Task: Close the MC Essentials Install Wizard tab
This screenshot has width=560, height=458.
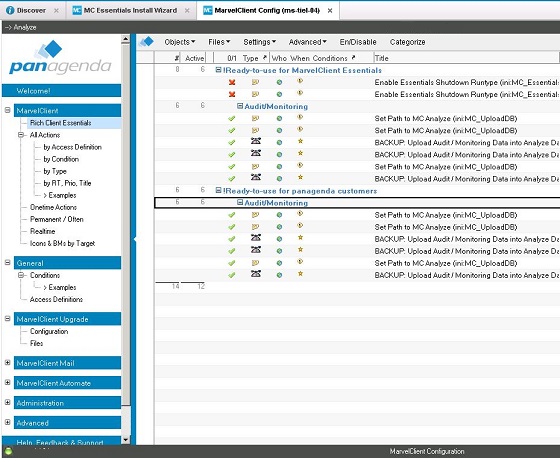Action: pos(187,11)
